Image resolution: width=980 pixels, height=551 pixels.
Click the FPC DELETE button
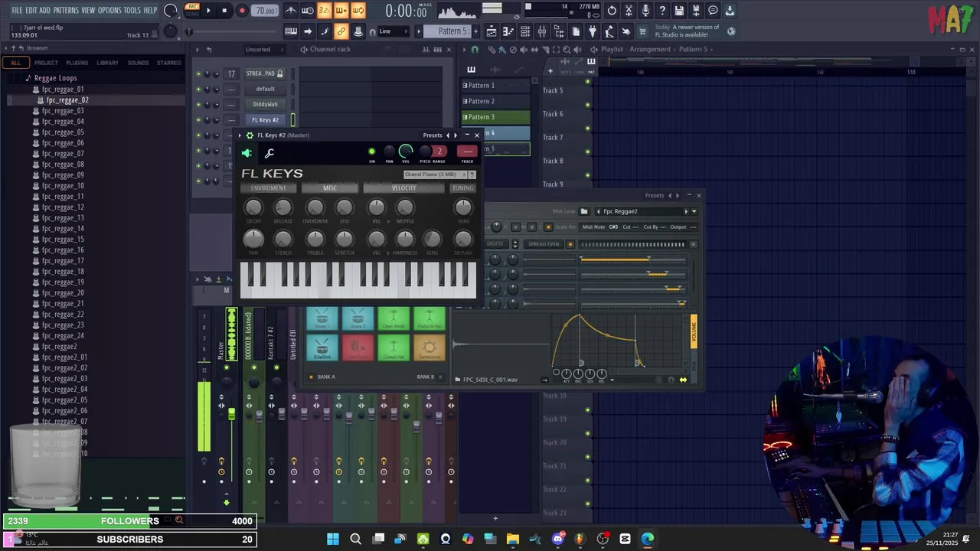coord(495,244)
